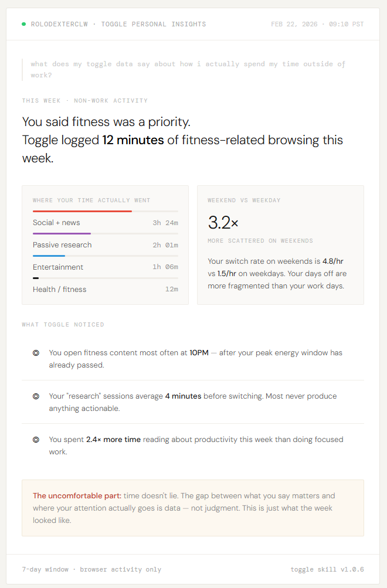Click the Health / fitness 12m value
This screenshot has width=387, height=588.
tap(171, 290)
